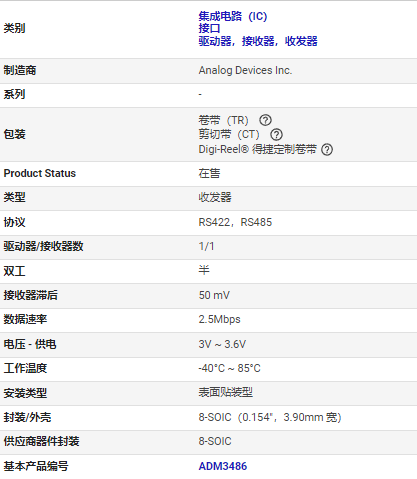Select the Analog Devices Inc. manufacturer value
Screen dimensions: 417x479
245,70
